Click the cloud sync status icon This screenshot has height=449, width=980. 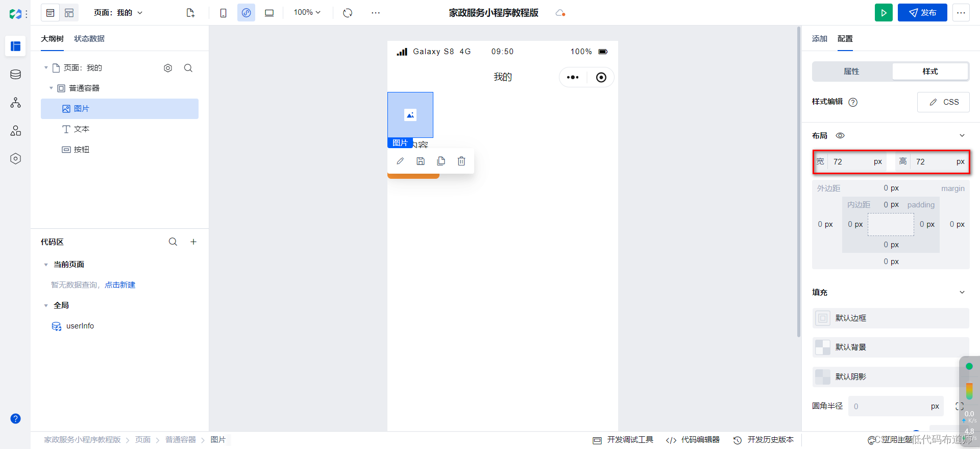[560, 13]
